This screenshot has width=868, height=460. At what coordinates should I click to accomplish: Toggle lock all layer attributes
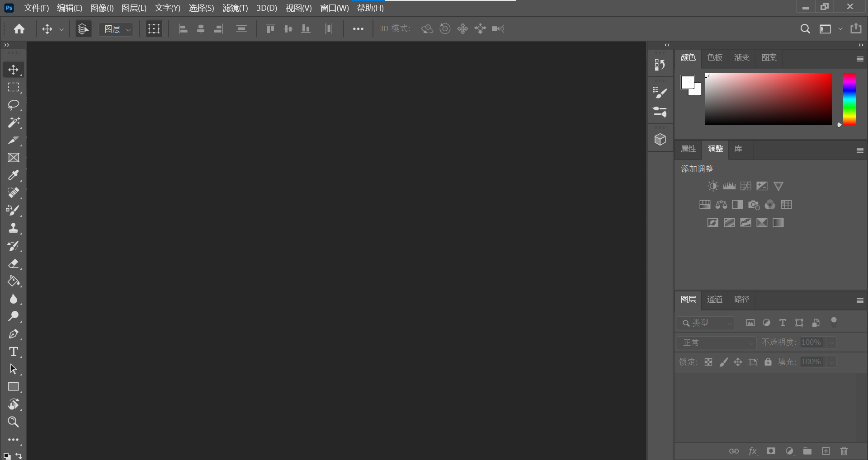click(768, 362)
